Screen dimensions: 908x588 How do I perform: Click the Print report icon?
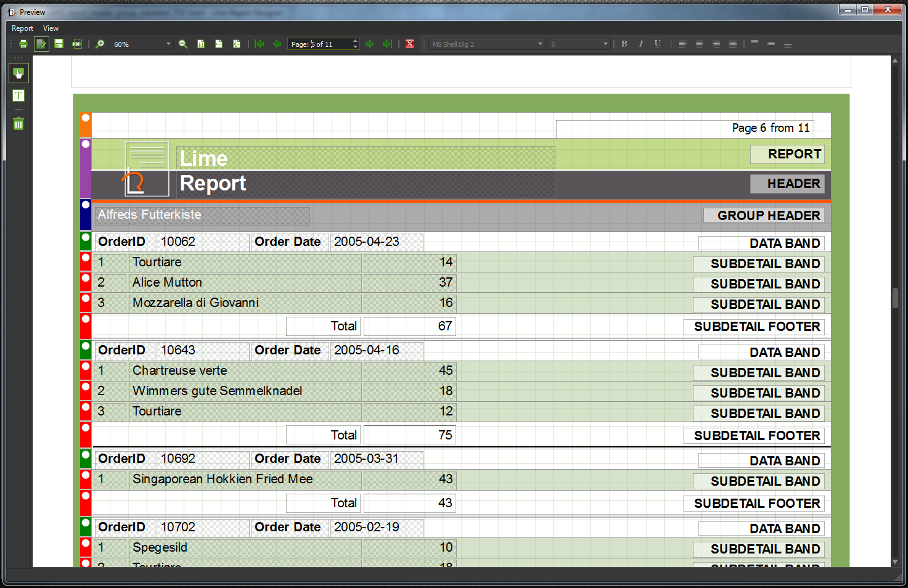point(23,44)
